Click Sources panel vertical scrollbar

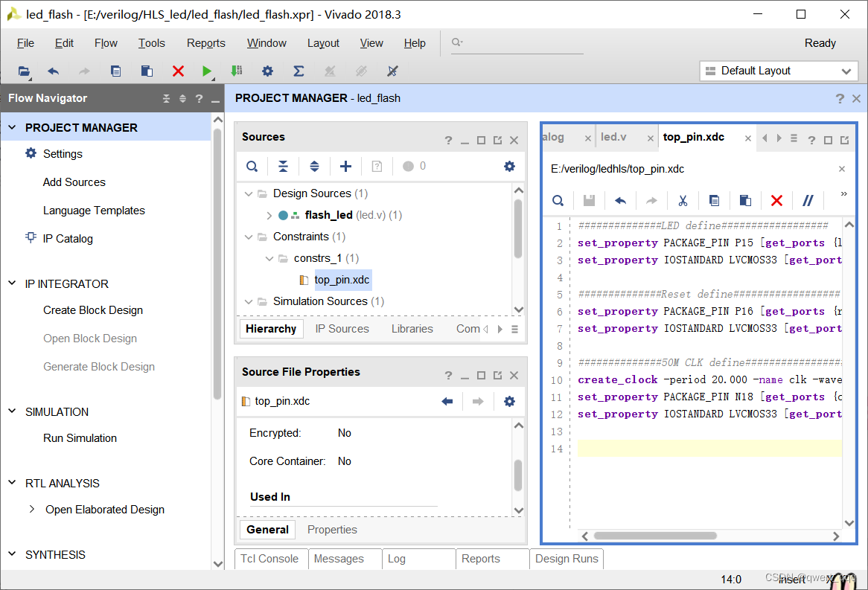tap(518, 229)
